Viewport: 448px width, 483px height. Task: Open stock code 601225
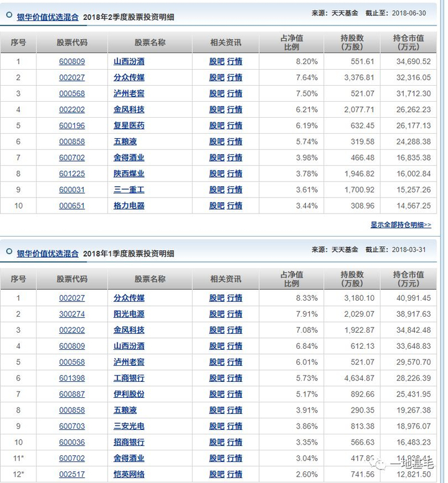click(72, 173)
